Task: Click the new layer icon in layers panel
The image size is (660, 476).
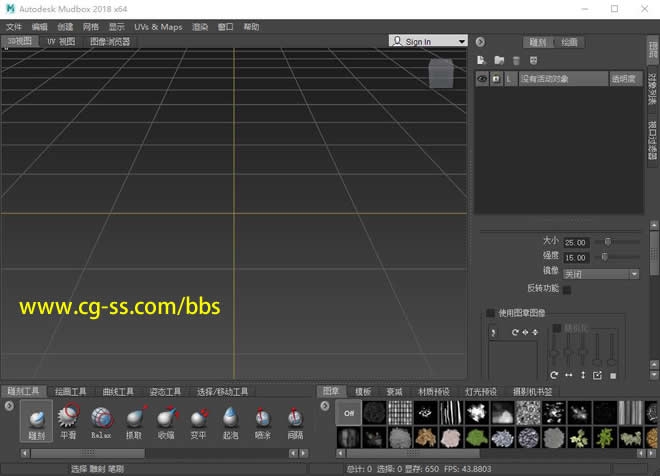Action: coord(482,61)
